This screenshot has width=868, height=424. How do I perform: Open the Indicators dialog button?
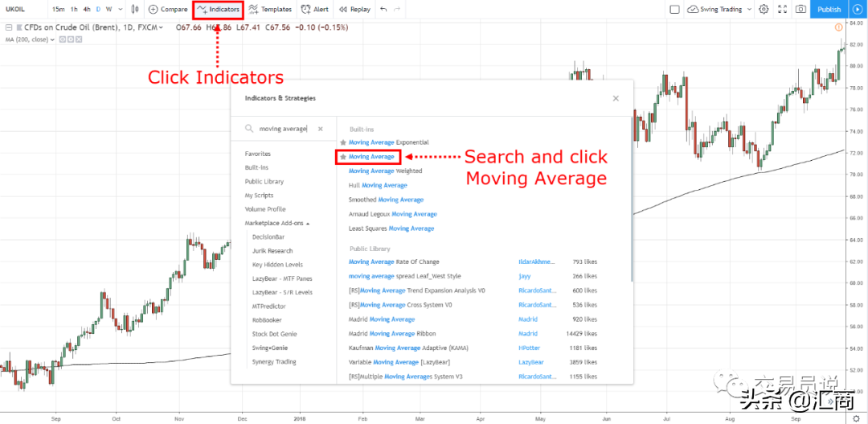(x=219, y=9)
